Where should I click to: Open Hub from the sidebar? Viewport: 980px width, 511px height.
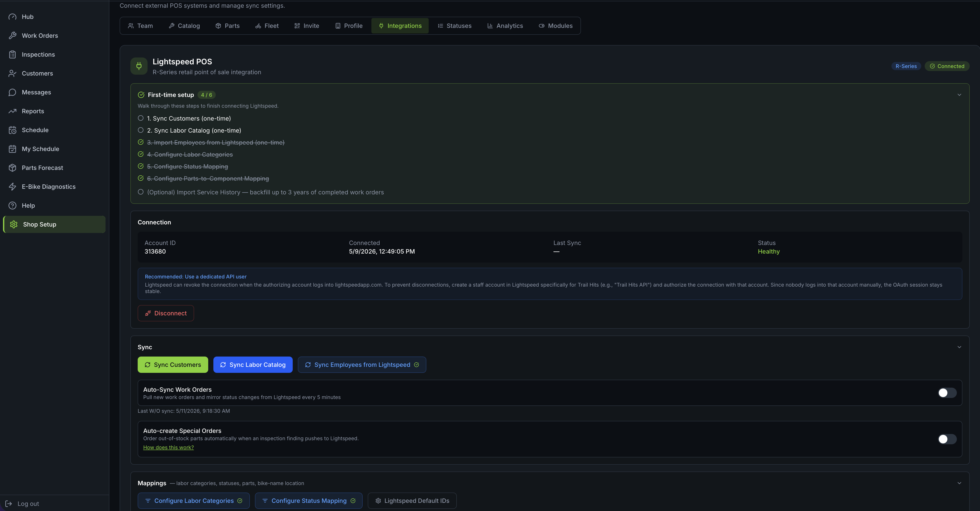tap(54, 17)
